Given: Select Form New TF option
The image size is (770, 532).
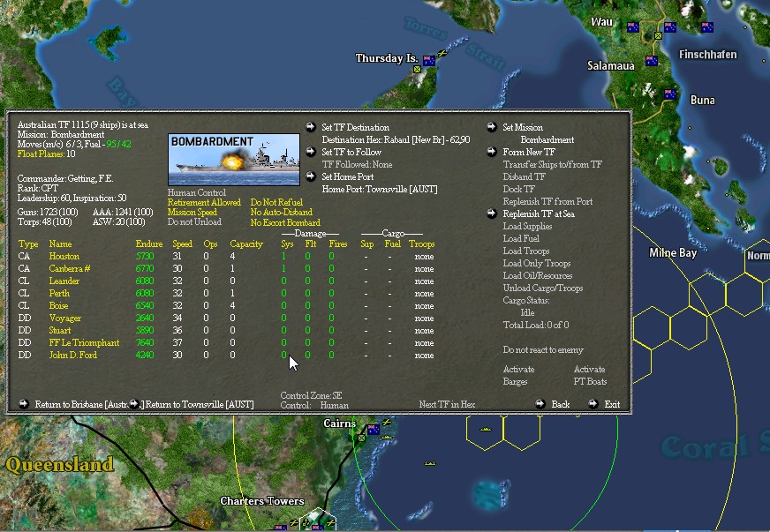Looking at the screenshot, I should [529, 152].
